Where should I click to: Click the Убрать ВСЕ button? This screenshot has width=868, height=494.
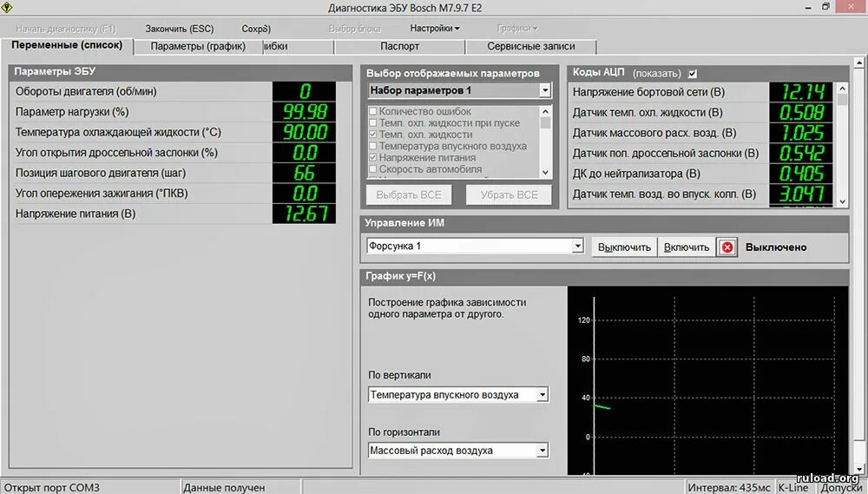510,195
